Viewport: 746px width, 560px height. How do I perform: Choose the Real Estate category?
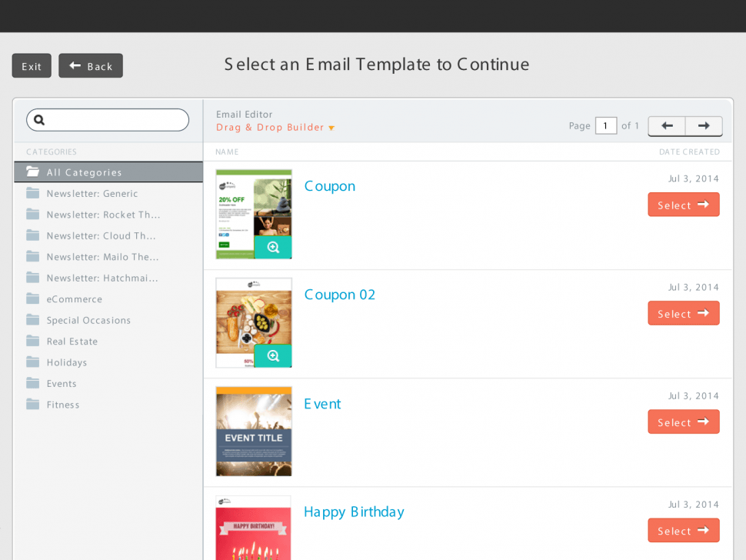(x=72, y=342)
